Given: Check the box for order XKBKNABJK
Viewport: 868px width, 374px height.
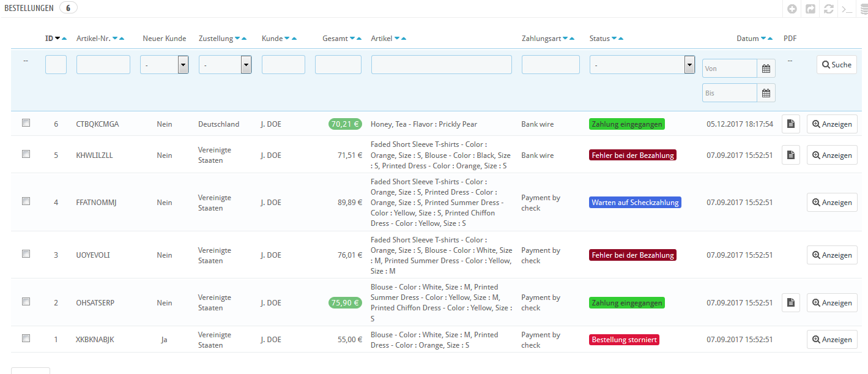Looking at the screenshot, I should [26, 338].
